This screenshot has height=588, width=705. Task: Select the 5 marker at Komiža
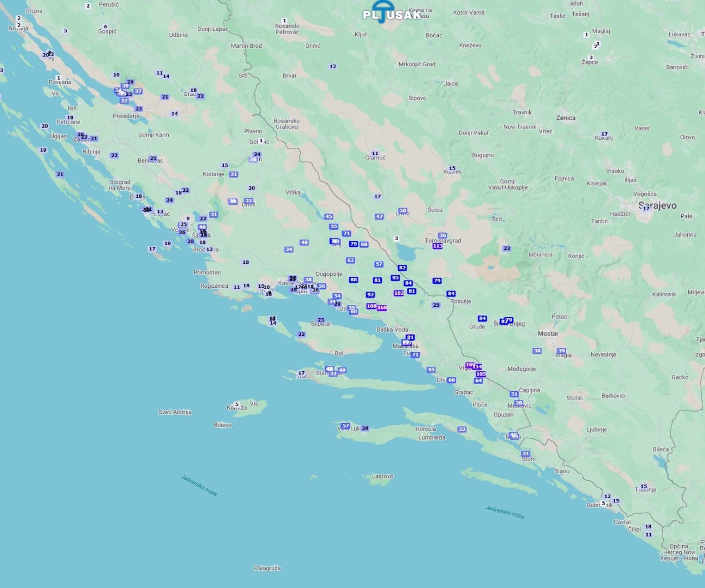point(236,404)
